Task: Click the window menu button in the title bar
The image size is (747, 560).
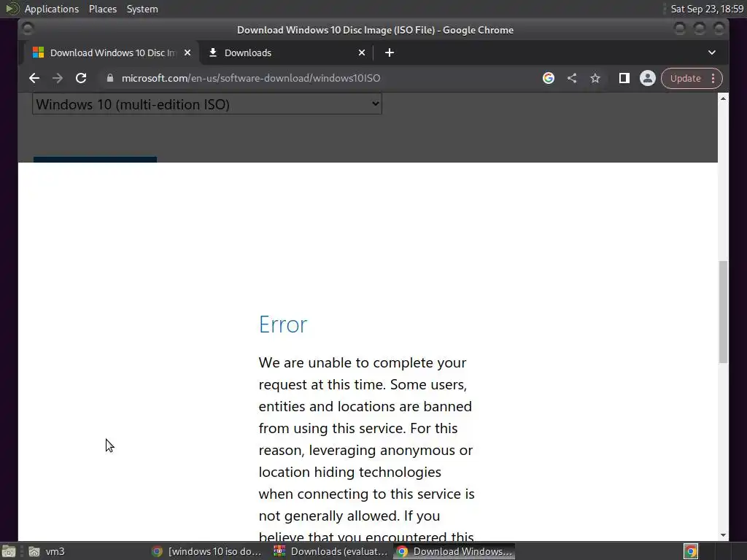Action: [28, 29]
